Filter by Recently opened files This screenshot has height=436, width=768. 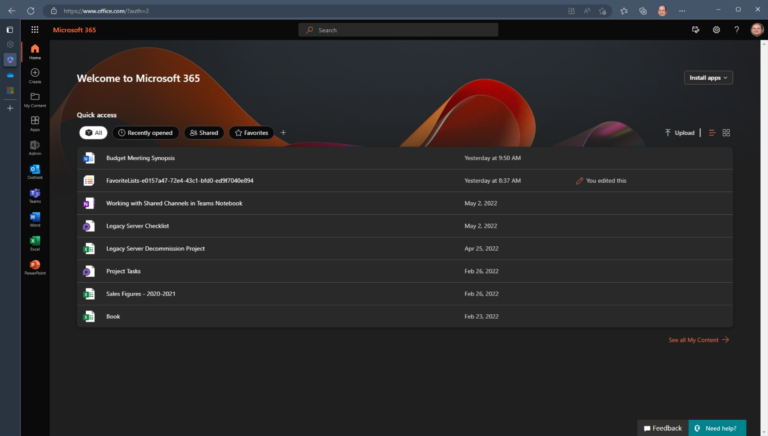click(x=146, y=133)
